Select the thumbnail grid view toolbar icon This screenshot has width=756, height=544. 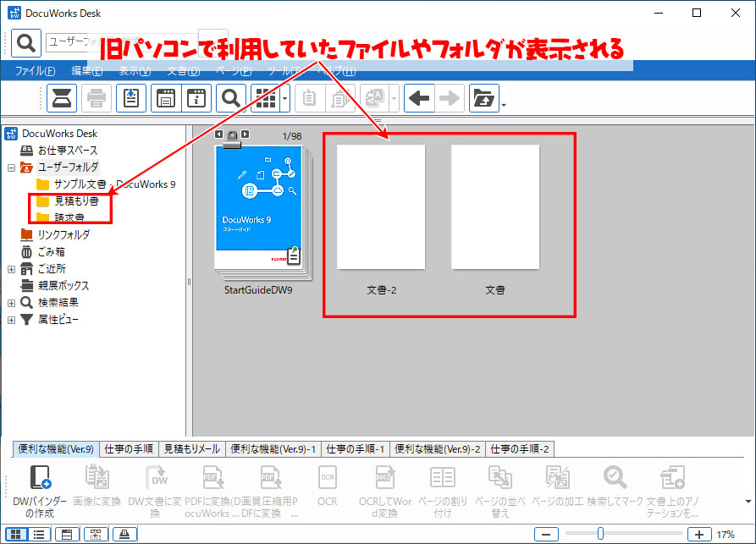coord(266,98)
